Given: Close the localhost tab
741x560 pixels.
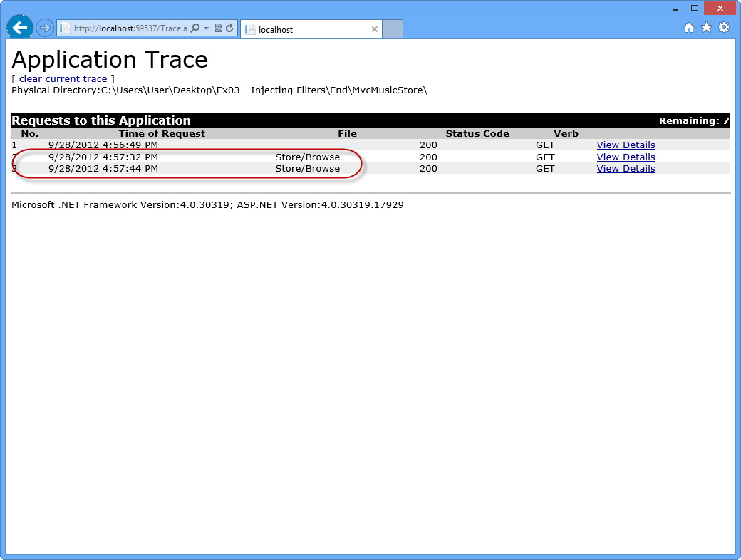Looking at the screenshot, I should click(x=374, y=29).
